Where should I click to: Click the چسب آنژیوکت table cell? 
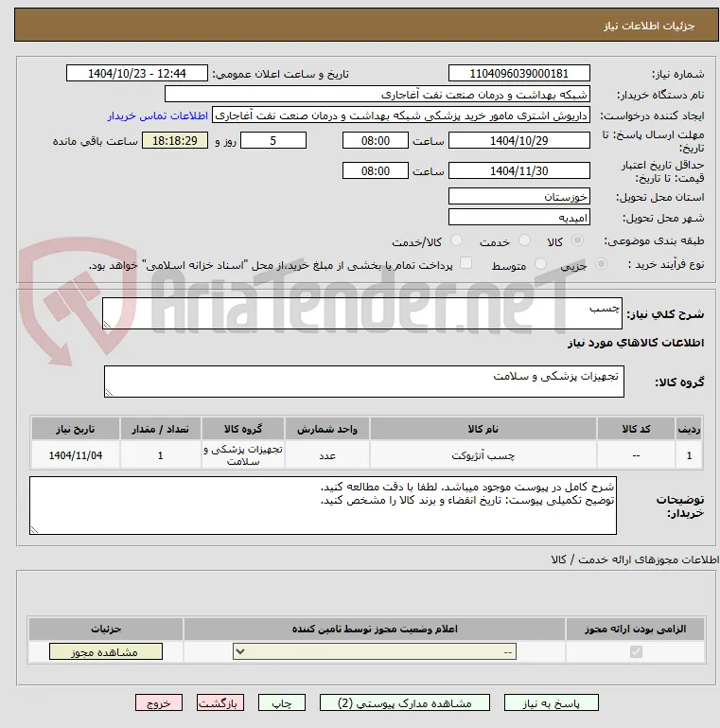click(x=483, y=455)
